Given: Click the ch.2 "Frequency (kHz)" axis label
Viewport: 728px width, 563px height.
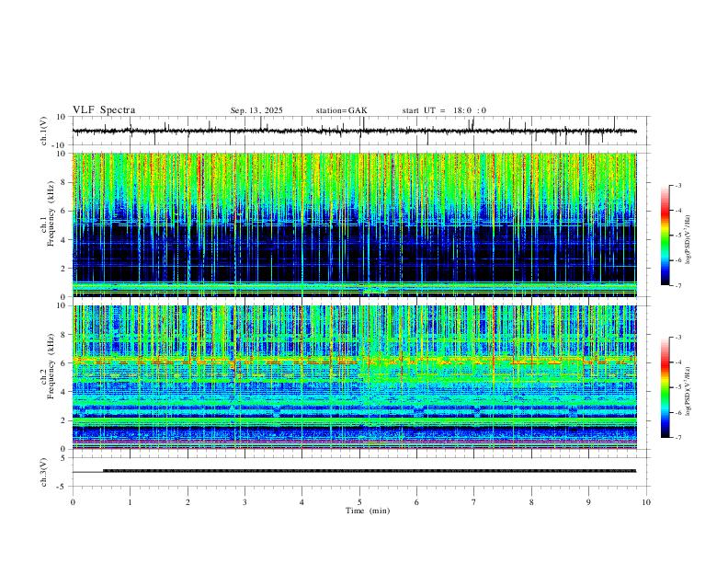Looking at the screenshot, I should 51,366.
